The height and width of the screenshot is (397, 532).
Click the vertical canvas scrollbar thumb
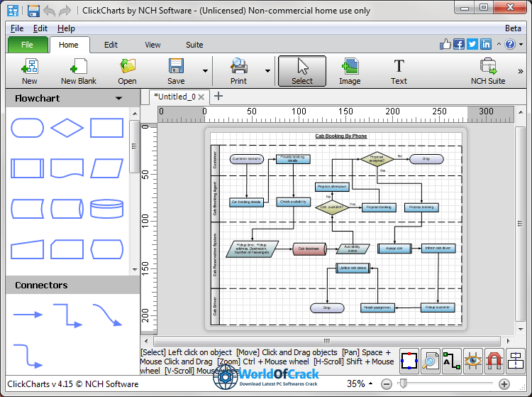tap(520, 224)
